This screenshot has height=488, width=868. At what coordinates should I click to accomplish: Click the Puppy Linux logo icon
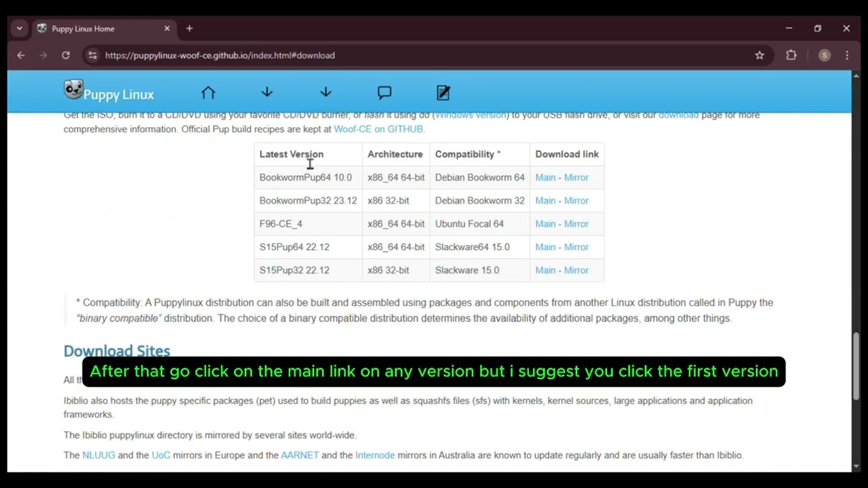[73, 89]
